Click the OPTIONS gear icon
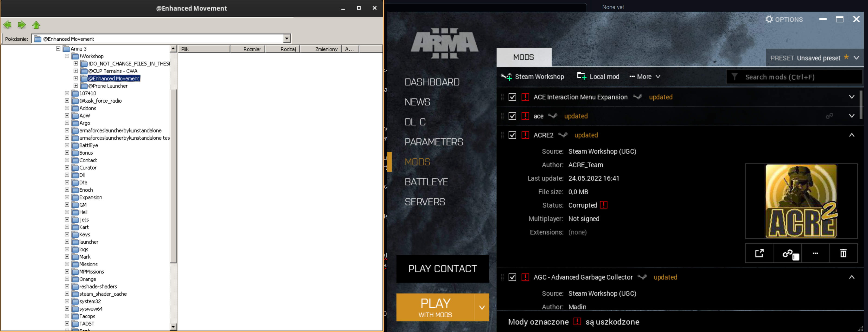 (x=769, y=19)
